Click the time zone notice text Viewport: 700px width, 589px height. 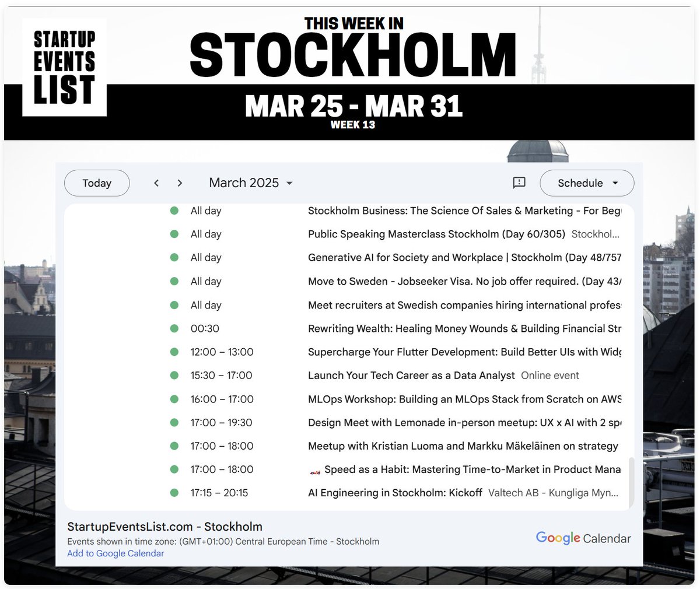[x=223, y=541]
